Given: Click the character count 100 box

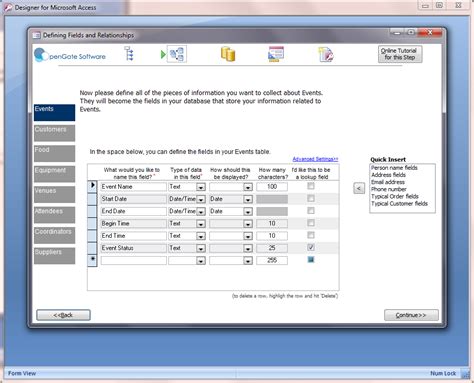Looking at the screenshot, I should pyautogui.click(x=272, y=187).
